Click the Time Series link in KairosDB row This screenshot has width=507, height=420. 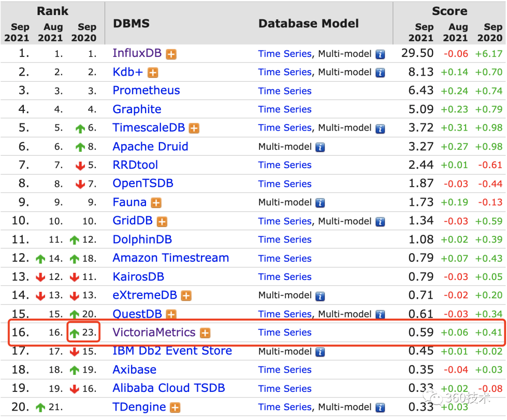point(284,277)
